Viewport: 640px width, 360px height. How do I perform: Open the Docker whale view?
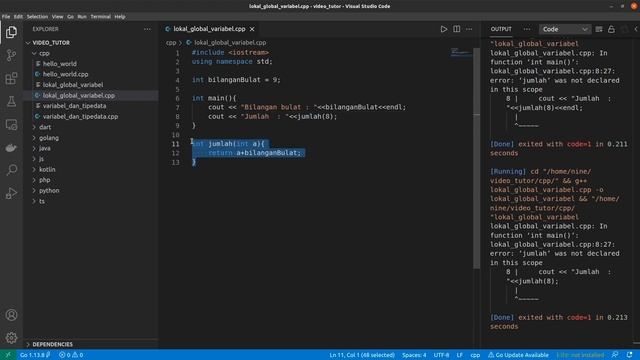[x=11, y=147]
